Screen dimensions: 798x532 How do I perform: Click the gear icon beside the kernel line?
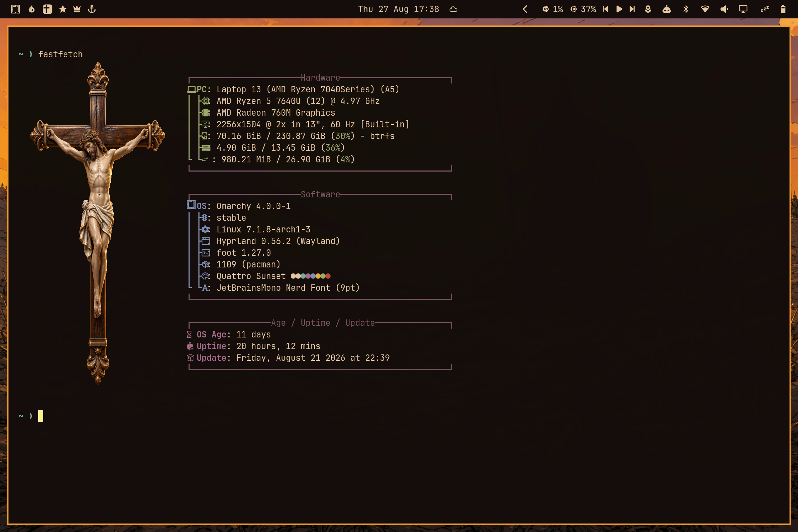point(206,230)
